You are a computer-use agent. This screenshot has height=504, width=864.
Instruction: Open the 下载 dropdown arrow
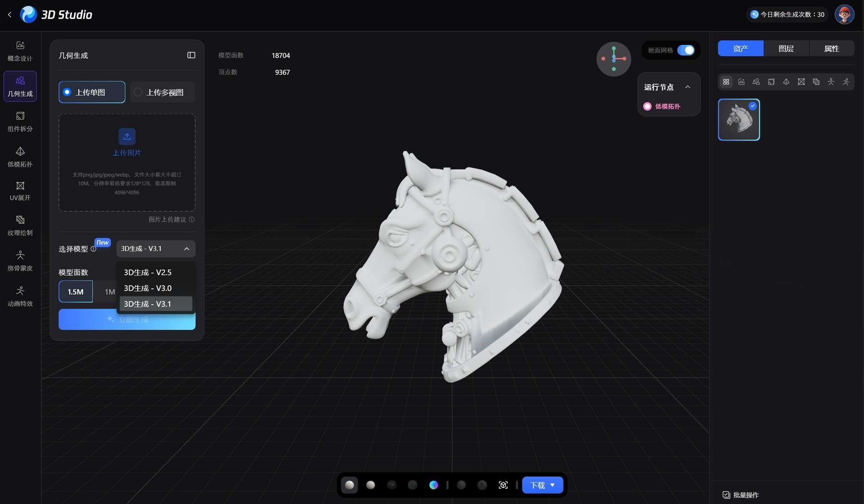pyautogui.click(x=553, y=485)
